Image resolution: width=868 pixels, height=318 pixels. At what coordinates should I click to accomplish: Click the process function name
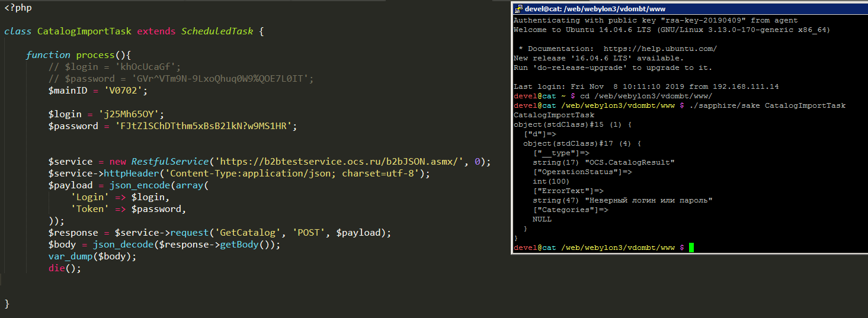(x=95, y=55)
